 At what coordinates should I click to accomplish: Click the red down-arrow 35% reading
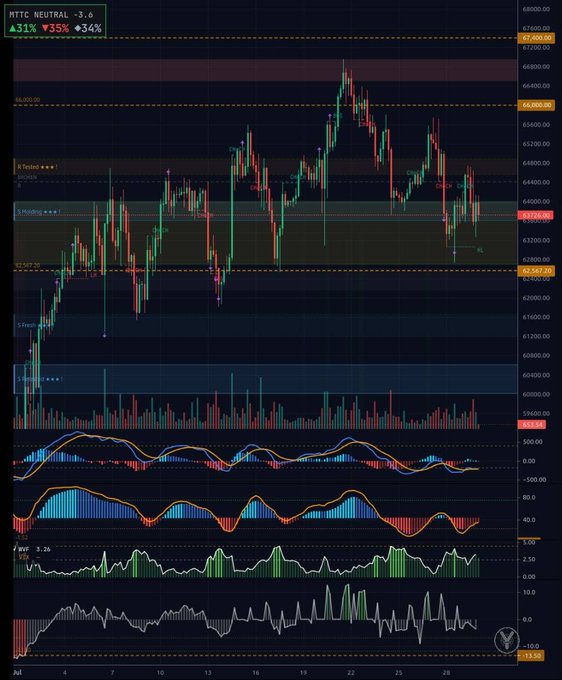(56, 29)
